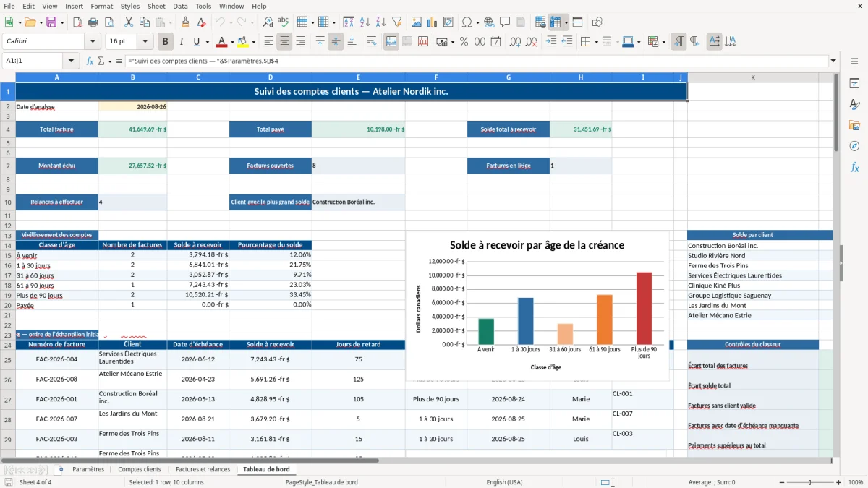
Task: Click the Save document icon
Action: tap(51, 22)
